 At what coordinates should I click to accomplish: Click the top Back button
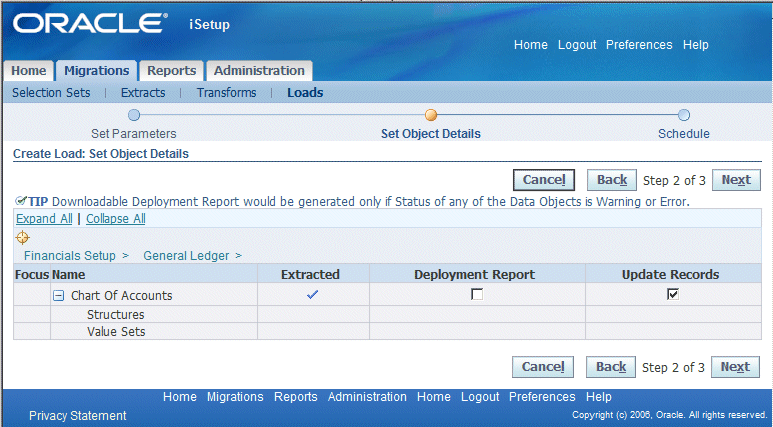point(612,180)
